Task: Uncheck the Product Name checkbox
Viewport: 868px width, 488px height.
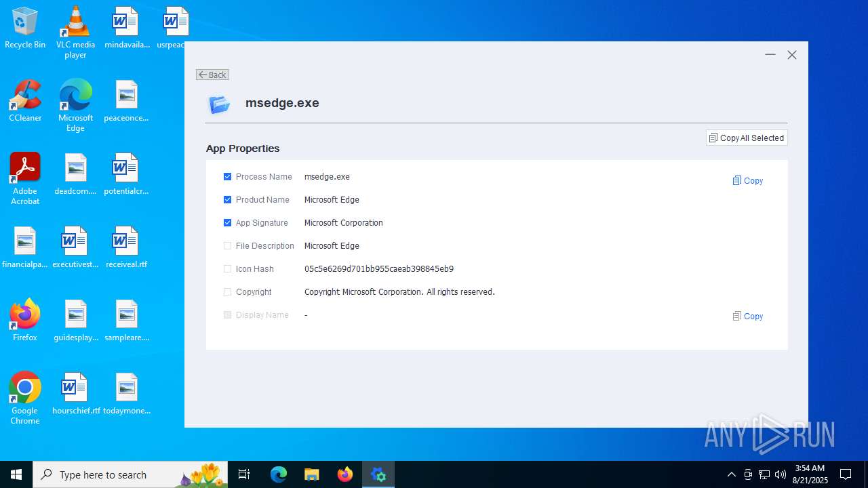Action: click(x=227, y=200)
